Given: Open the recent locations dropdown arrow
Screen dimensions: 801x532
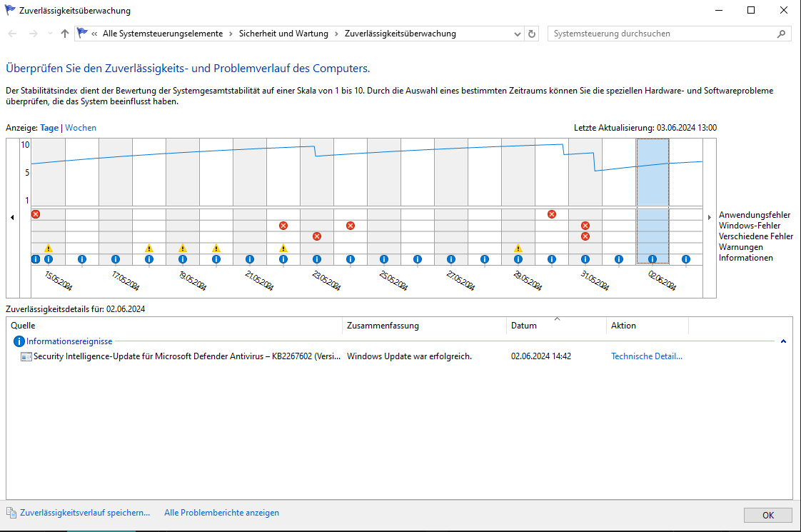Looking at the screenshot, I should pos(50,34).
